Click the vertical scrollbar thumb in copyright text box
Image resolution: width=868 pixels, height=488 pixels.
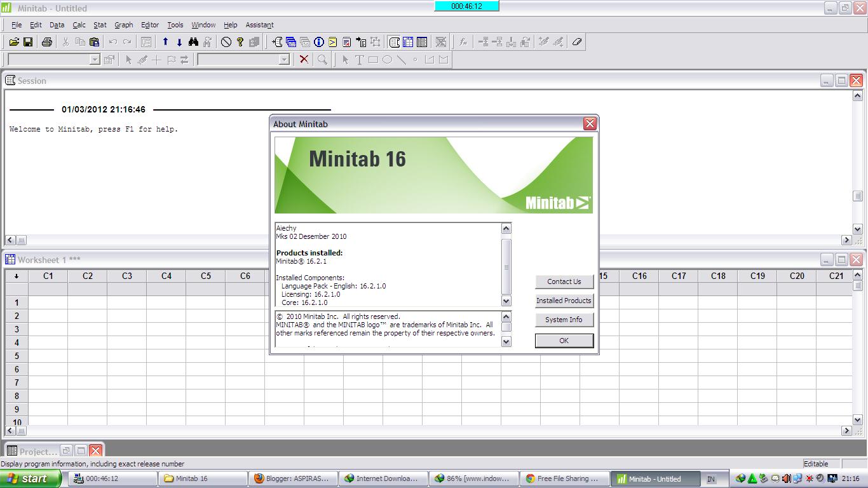tap(506, 327)
